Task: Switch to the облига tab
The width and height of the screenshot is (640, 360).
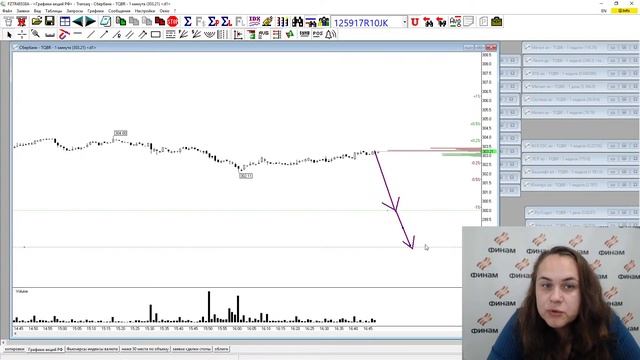Action: click(x=222, y=349)
